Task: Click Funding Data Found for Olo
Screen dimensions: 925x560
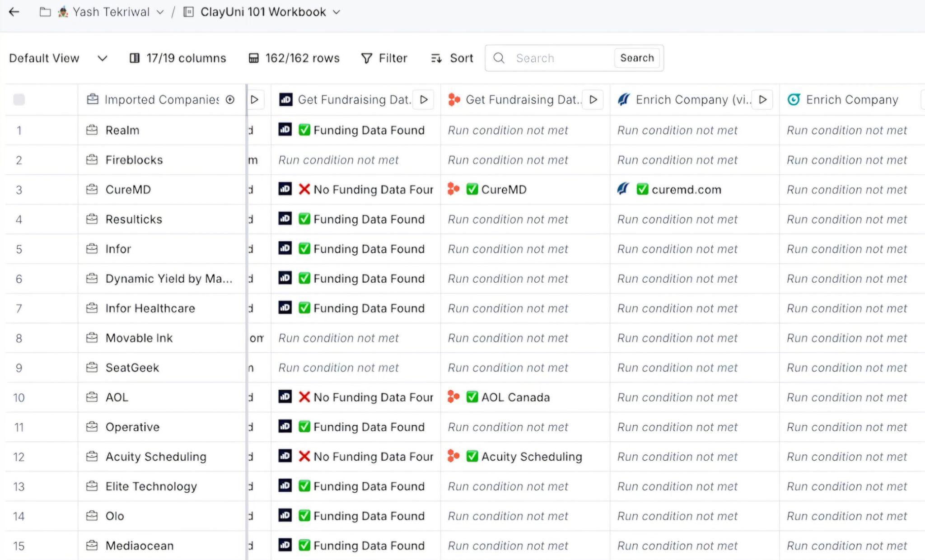Action: click(356, 516)
